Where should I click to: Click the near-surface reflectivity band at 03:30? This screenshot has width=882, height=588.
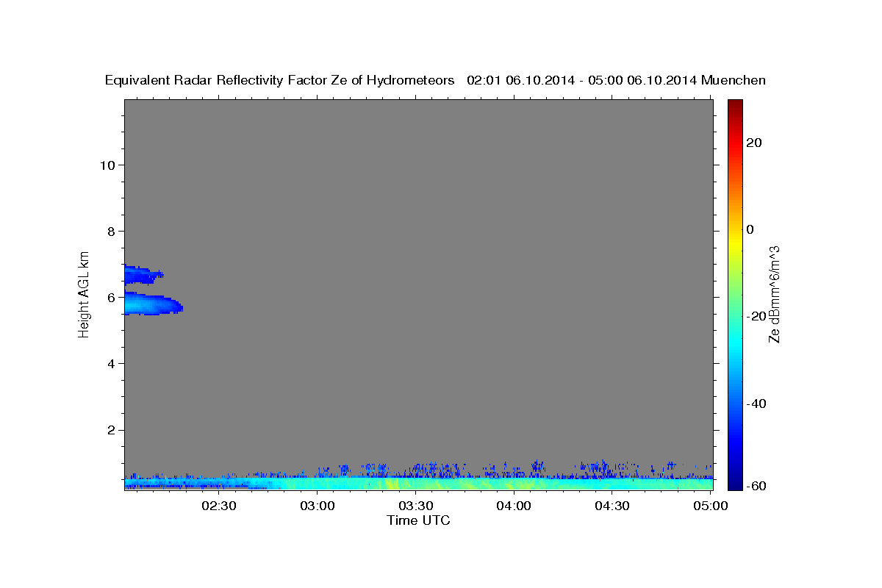click(x=416, y=484)
